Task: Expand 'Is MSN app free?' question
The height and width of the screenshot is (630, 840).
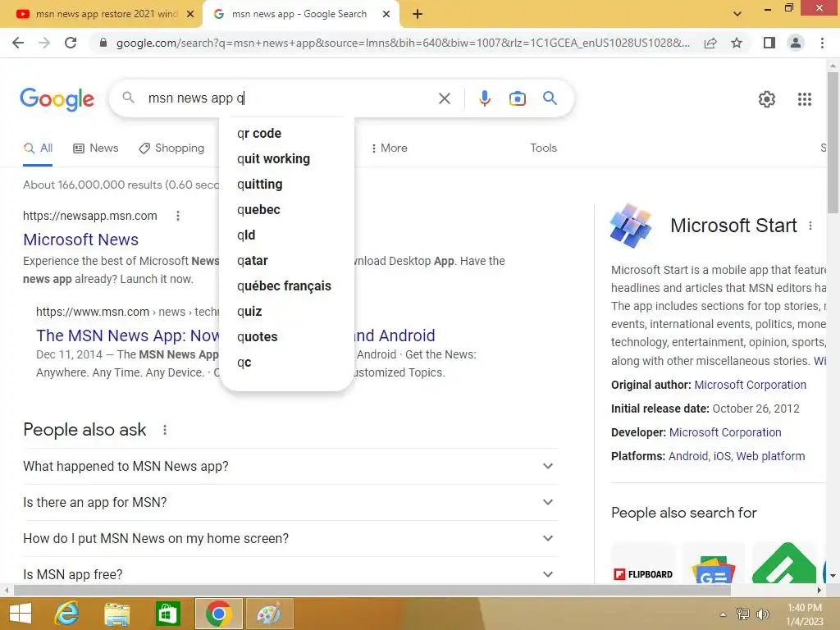Action: 290,573
